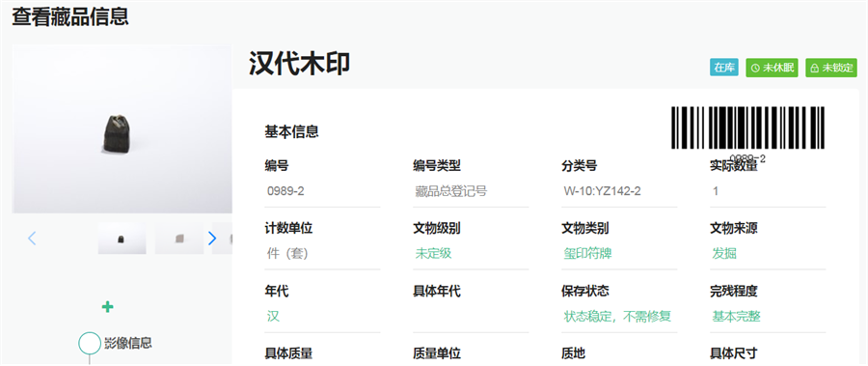Click the 影像信息 timeline circle
Viewport: 868px width, 366px height.
[90, 343]
